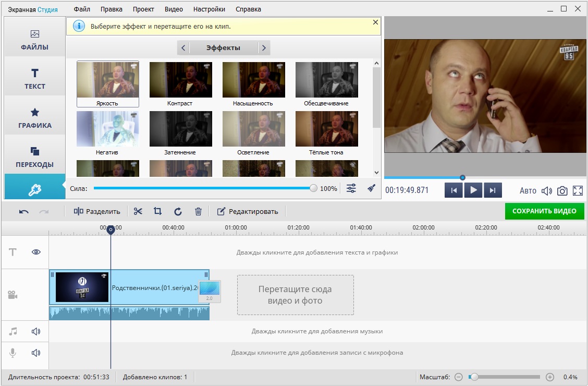Mute the music track speaker
Image resolution: width=588 pixels, height=386 pixels.
tap(36, 331)
